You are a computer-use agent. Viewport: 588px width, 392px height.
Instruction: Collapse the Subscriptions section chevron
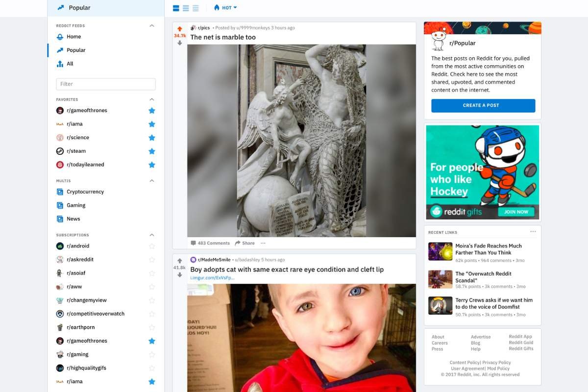(x=152, y=235)
